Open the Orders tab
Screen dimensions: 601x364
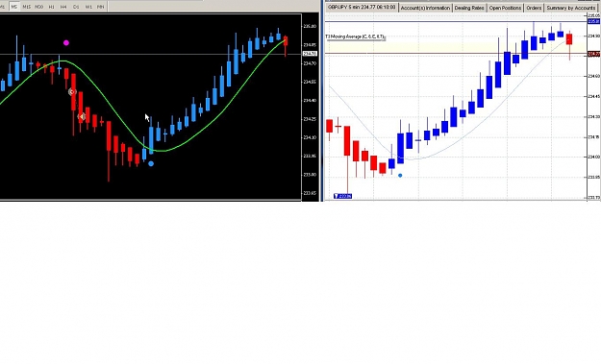[534, 8]
